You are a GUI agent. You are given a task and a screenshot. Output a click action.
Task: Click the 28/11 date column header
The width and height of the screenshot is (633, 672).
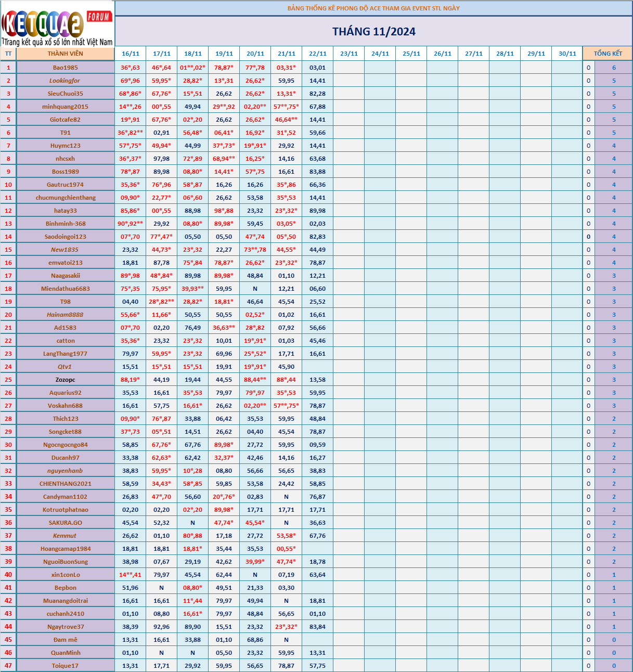tap(505, 54)
